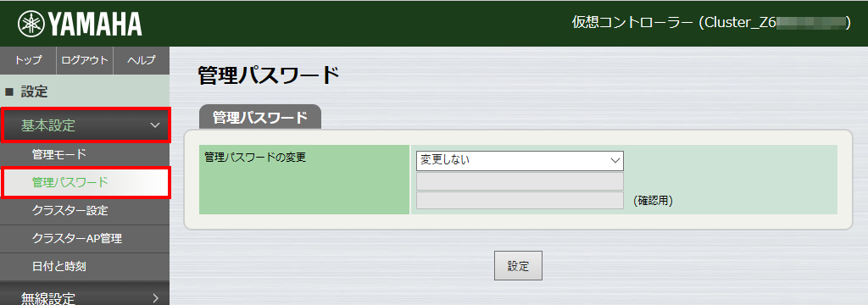This screenshot has width=868, height=305.
Task: Open ヘルプ help page
Action: pos(142,60)
